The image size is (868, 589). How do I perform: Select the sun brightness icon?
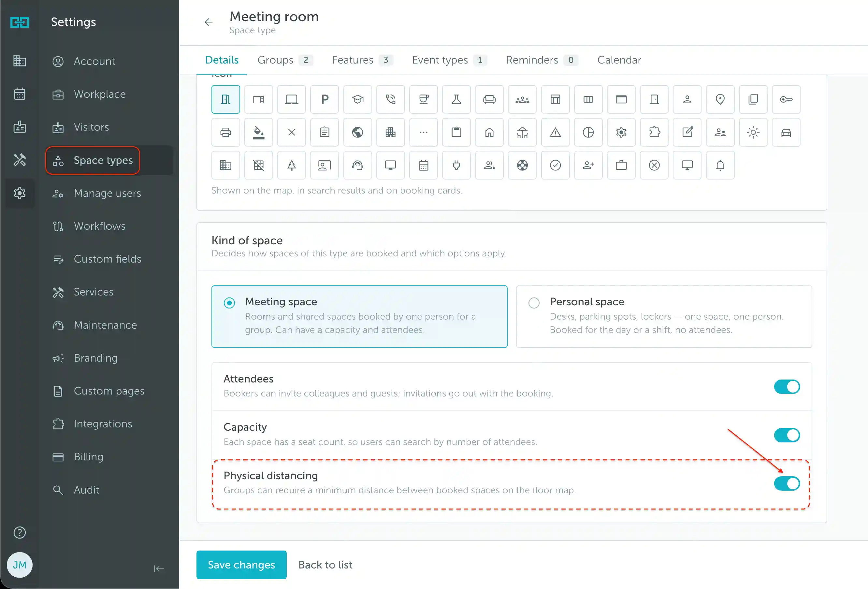[x=753, y=132]
